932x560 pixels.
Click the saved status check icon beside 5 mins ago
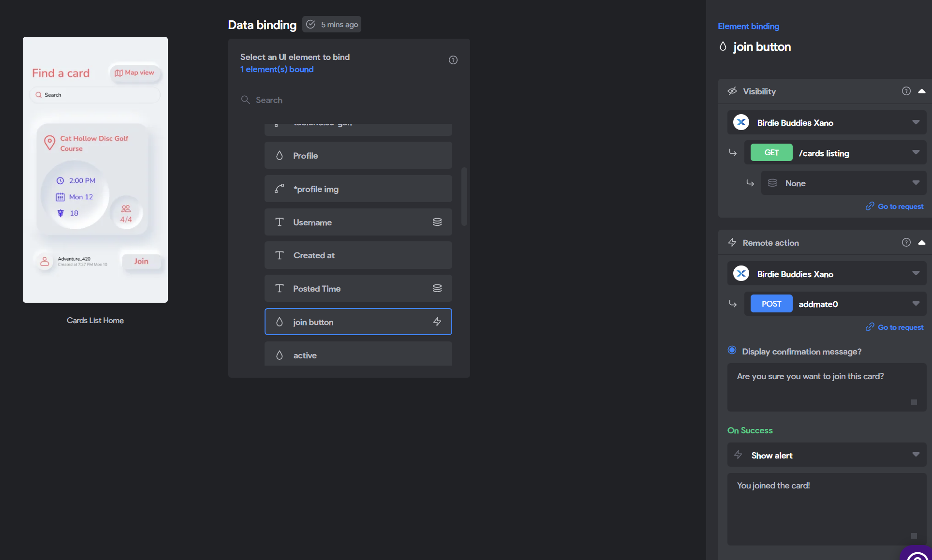point(311,24)
